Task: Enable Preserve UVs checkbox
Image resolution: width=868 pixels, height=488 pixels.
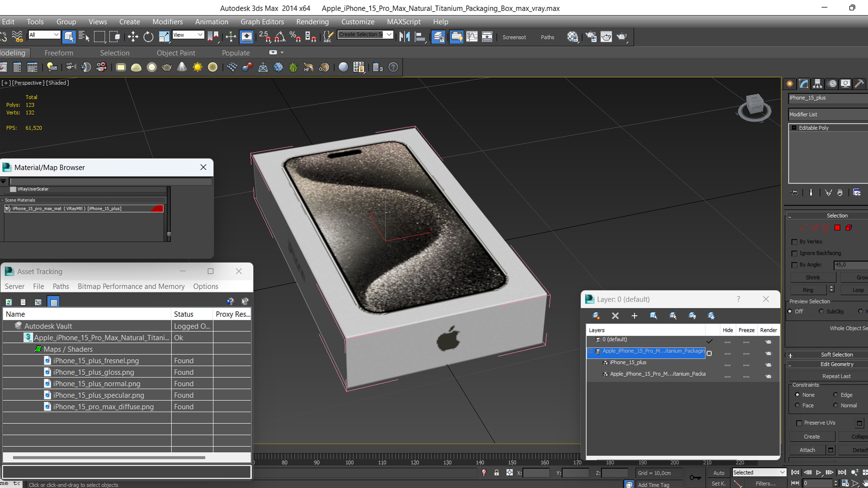Action: point(799,423)
